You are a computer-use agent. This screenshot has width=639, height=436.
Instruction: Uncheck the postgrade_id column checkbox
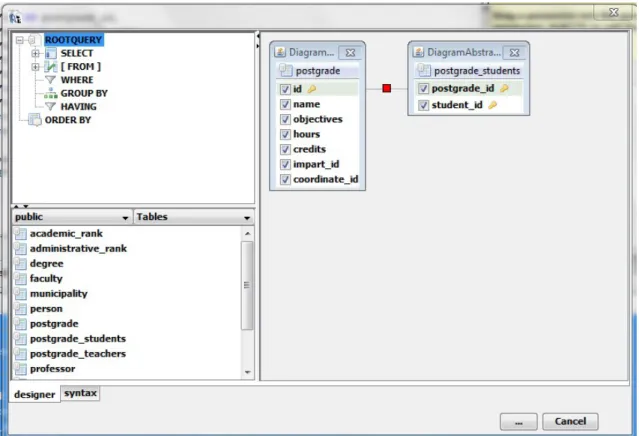tap(424, 88)
